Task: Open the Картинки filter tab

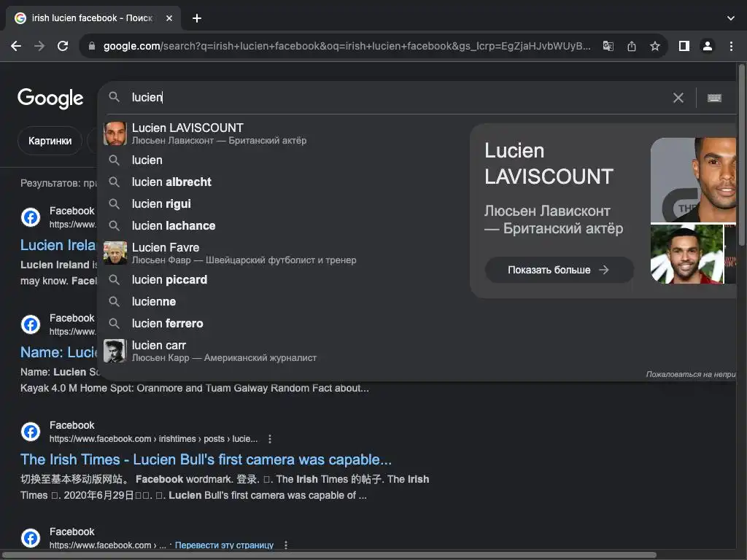Action: (x=50, y=141)
